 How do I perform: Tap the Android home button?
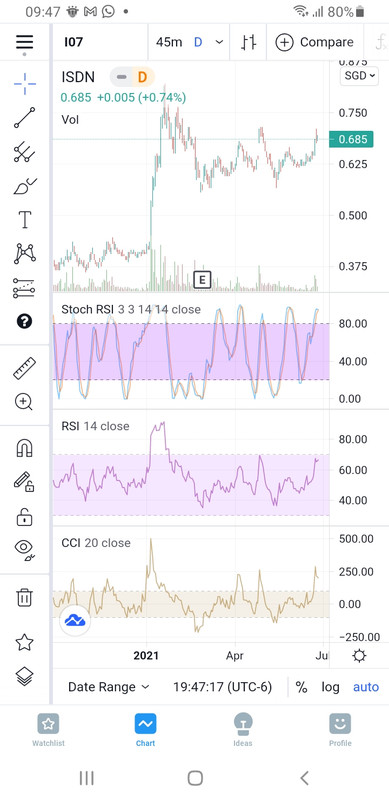pos(195,778)
